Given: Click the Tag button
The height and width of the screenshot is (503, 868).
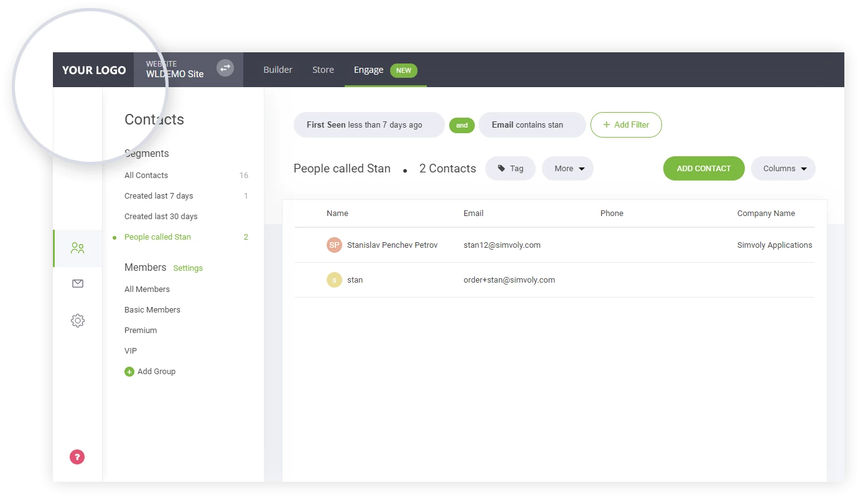Looking at the screenshot, I should pos(510,169).
